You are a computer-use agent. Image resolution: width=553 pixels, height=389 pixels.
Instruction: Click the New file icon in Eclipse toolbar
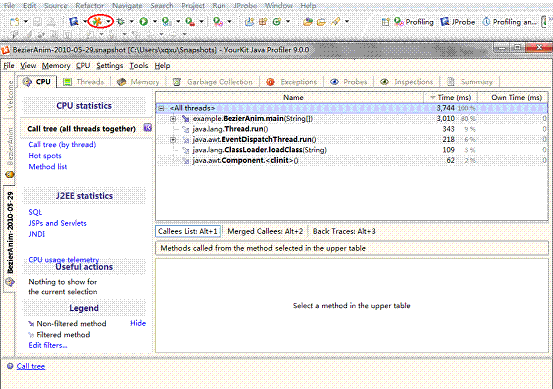tap(14, 22)
